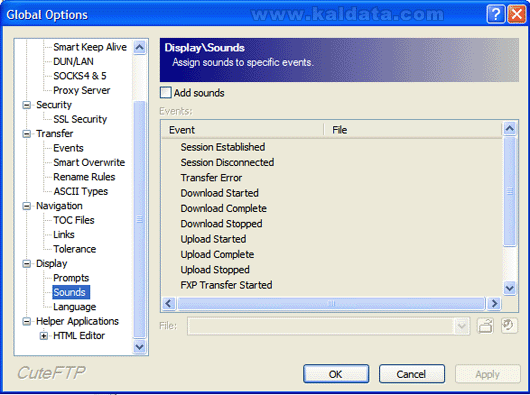Select the Session Disconnected event
The image size is (530, 395).
tap(227, 163)
